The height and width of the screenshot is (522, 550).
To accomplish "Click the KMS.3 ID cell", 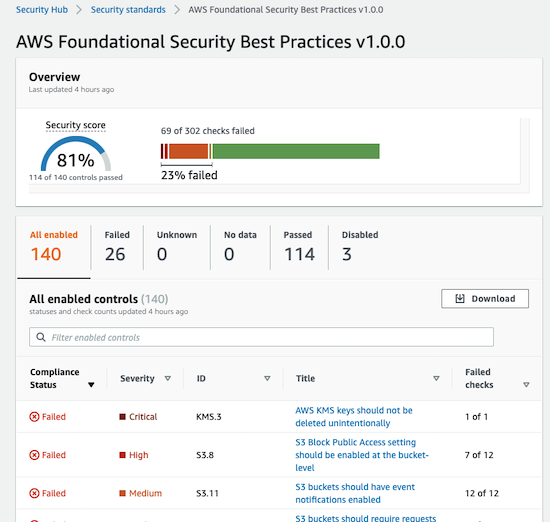I will click(x=209, y=417).
